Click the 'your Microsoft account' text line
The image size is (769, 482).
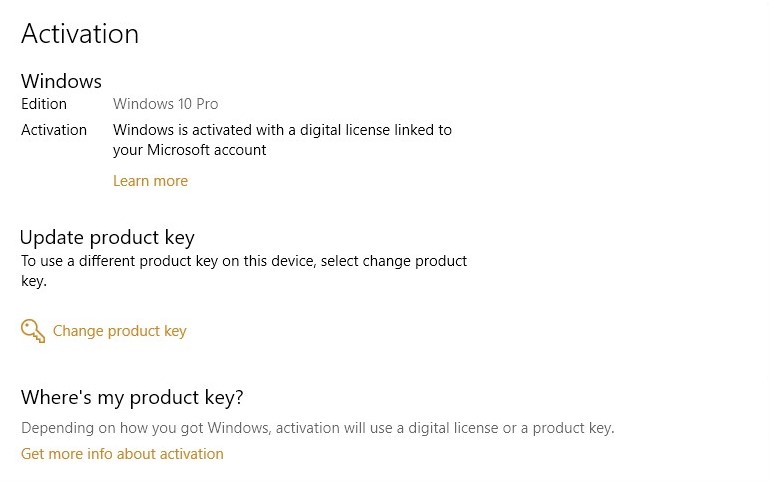tap(189, 150)
